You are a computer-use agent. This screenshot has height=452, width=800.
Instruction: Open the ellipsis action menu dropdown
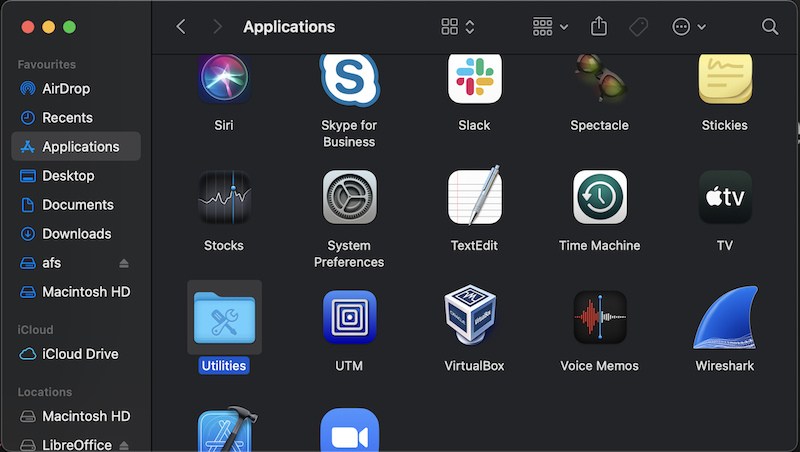click(689, 27)
